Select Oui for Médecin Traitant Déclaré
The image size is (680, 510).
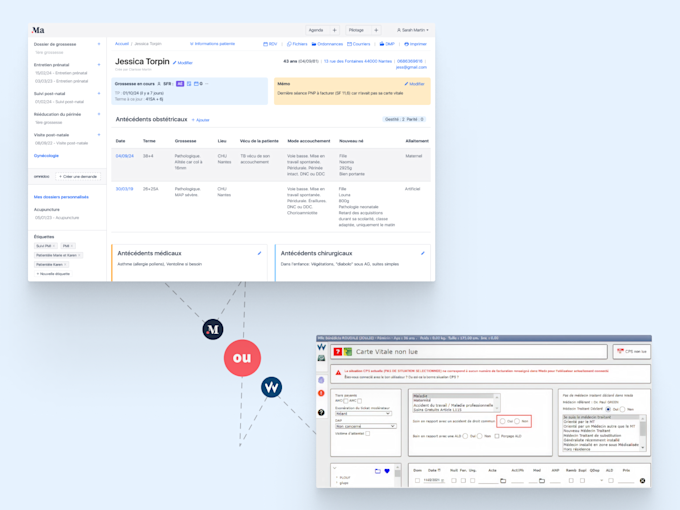608,409
